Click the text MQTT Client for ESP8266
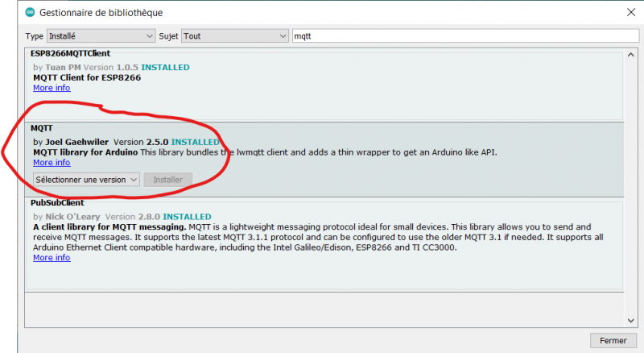 click(87, 77)
